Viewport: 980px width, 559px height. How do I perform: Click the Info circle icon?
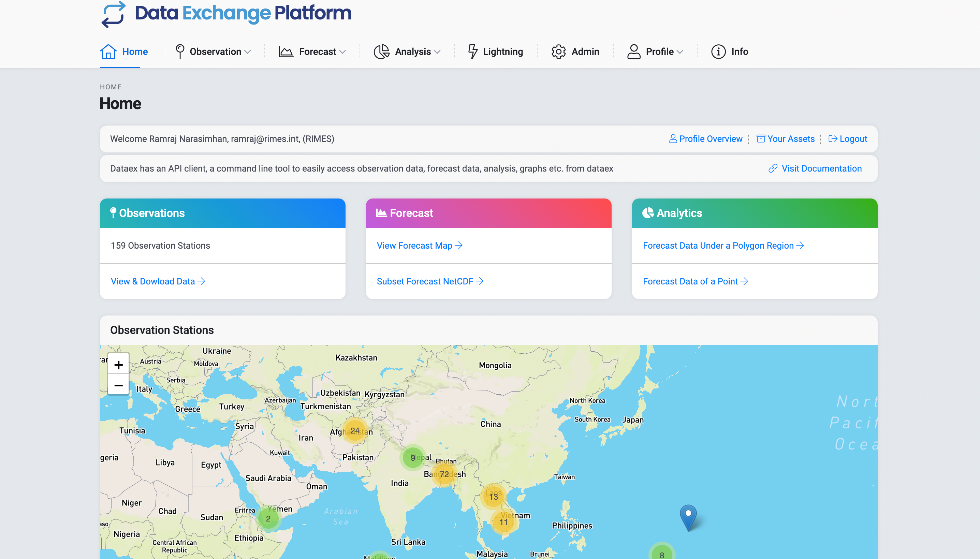(x=718, y=52)
